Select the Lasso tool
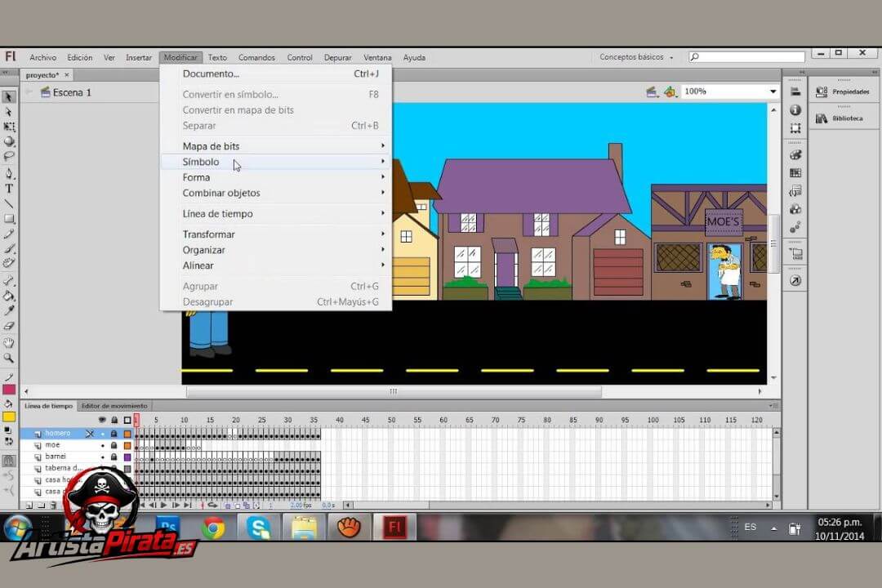This screenshot has width=882, height=588. (8, 156)
